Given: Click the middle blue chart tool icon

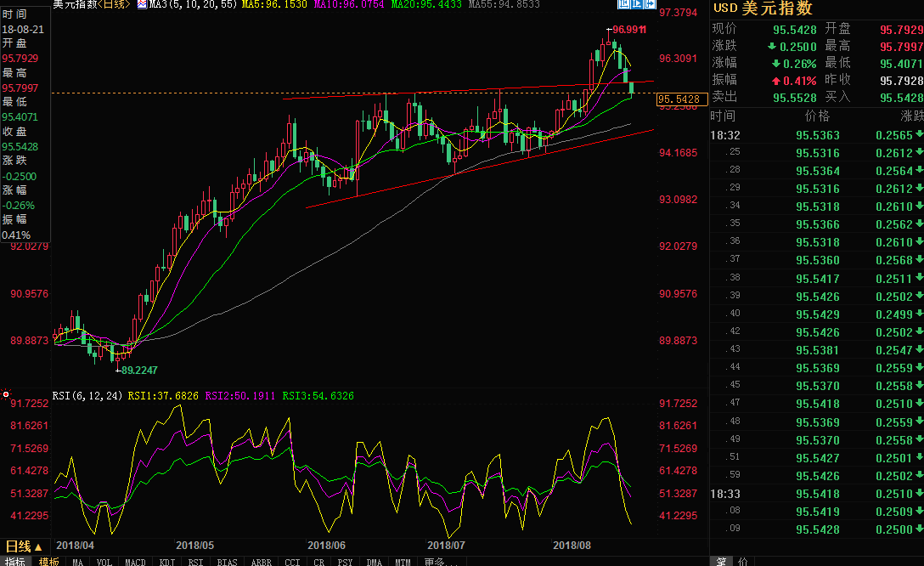Looking at the screenshot, I should [635, 5].
